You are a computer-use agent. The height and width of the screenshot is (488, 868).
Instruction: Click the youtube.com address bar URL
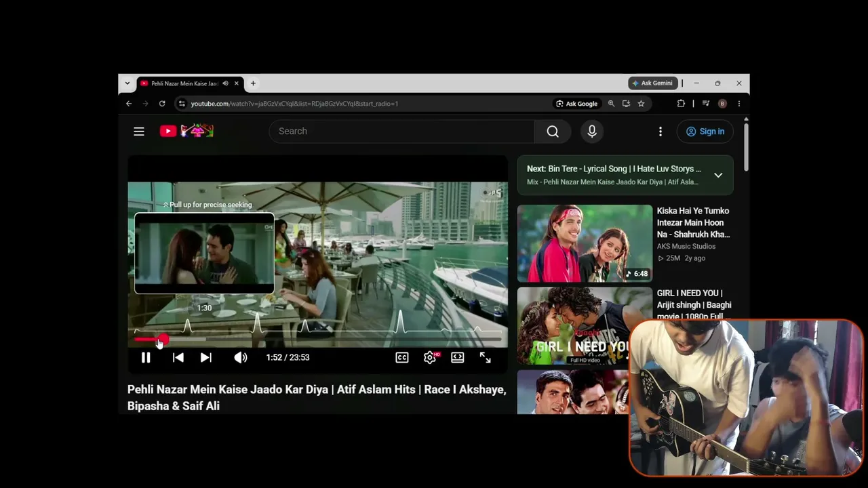[x=294, y=104]
